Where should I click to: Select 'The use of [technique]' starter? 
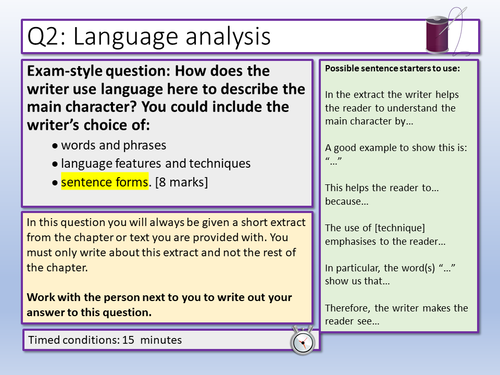[x=375, y=228]
